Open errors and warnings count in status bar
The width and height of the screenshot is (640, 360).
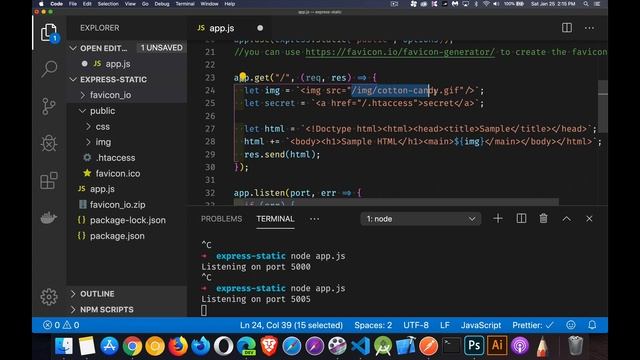[x=61, y=325]
